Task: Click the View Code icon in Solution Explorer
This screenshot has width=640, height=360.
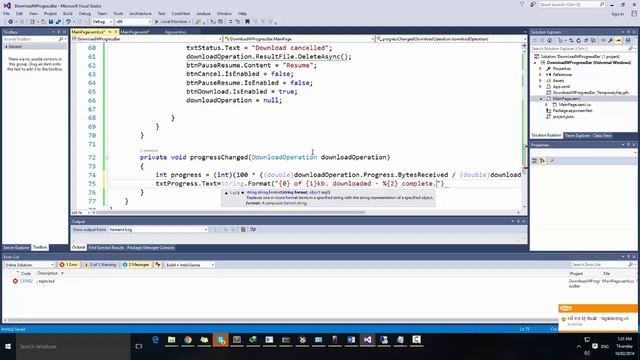Action: [603, 40]
